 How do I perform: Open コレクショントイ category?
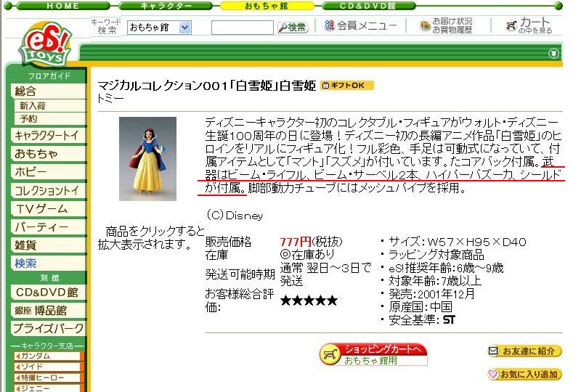(x=48, y=190)
